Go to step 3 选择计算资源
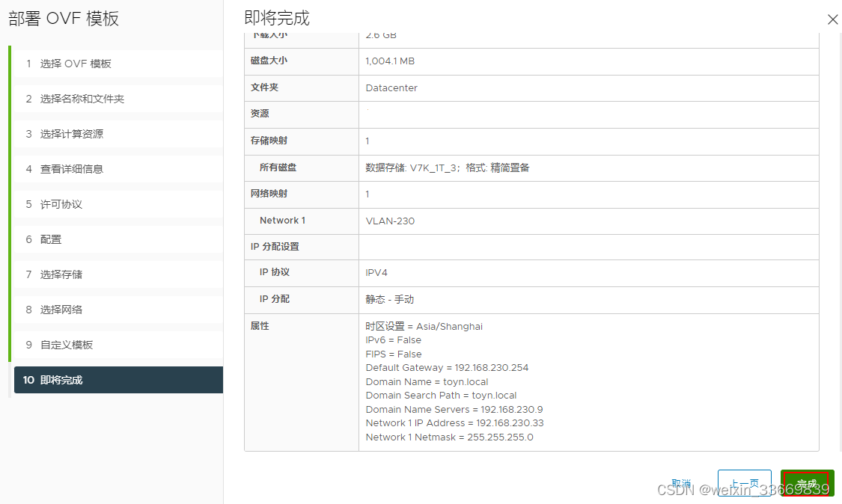This screenshot has width=842, height=504. point(118,134)
